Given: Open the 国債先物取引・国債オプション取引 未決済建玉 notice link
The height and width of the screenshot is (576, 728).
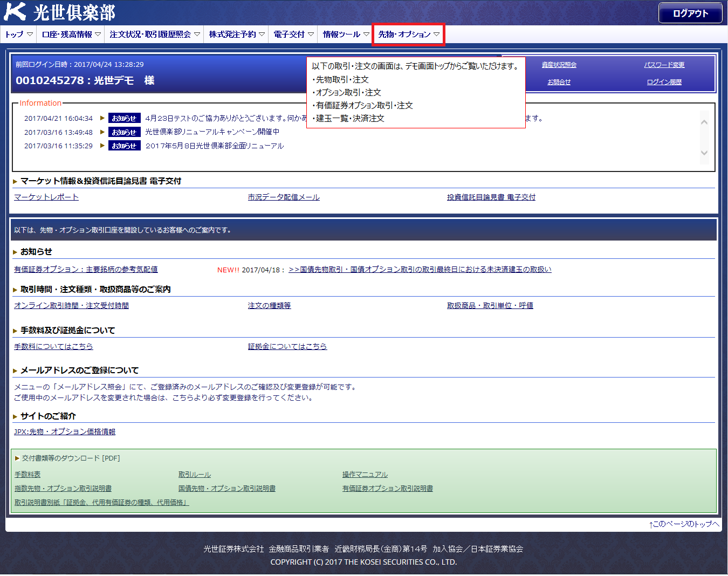Looking at the screenshot, I should 420,270.
